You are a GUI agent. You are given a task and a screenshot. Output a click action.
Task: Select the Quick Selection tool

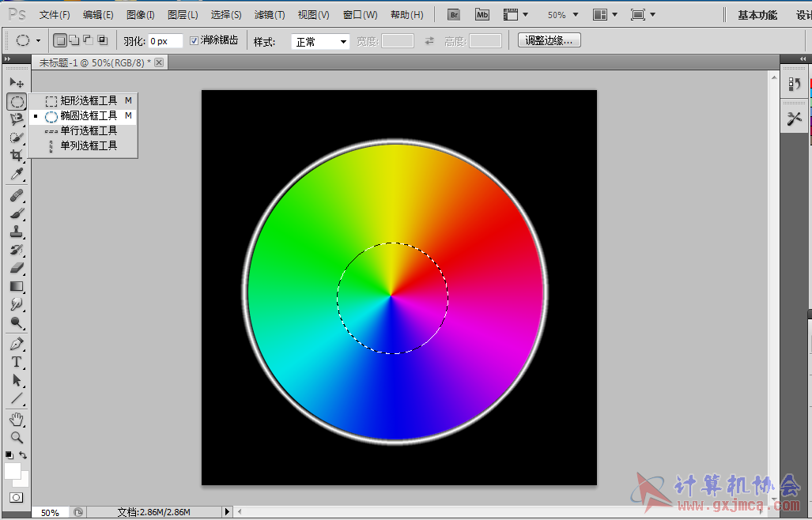point(17,138)
